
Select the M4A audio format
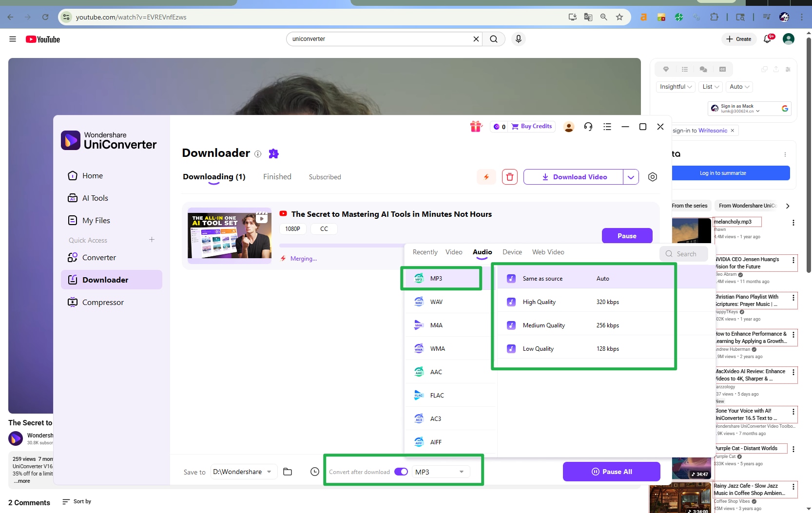coord(450,325)
